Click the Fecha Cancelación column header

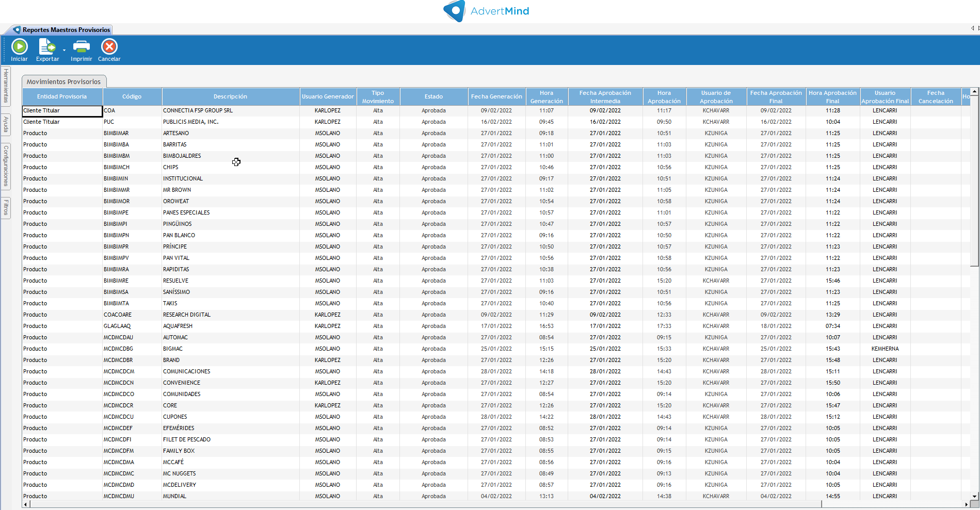coord(936,96)
